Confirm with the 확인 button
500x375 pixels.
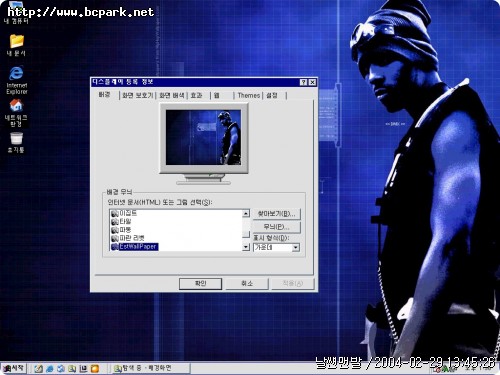pyautogui.click(x=200, y=284)
